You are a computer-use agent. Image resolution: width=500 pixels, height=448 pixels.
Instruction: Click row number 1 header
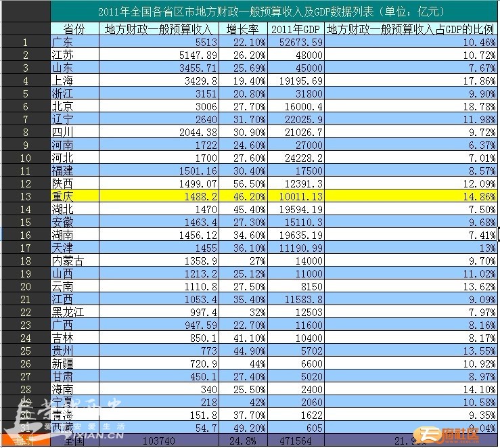pyautogui.click(x=26, y=43)
